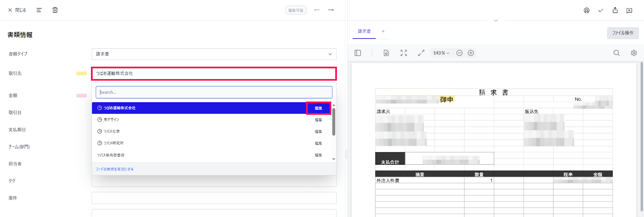Close the document with 閉じる

(x=17, y=10)
